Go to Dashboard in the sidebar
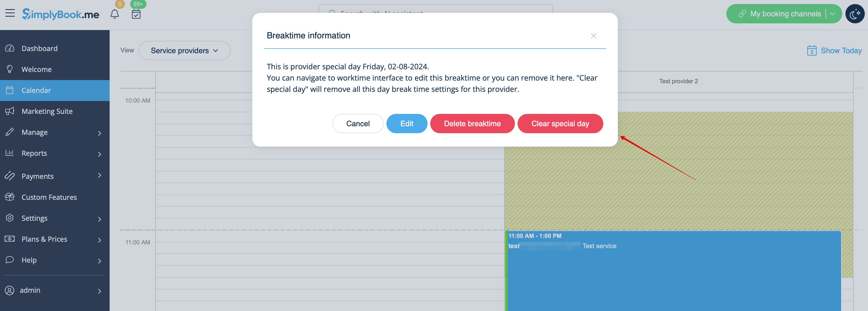Viewport: 868px width, 311px height. [x=55, y=48]
